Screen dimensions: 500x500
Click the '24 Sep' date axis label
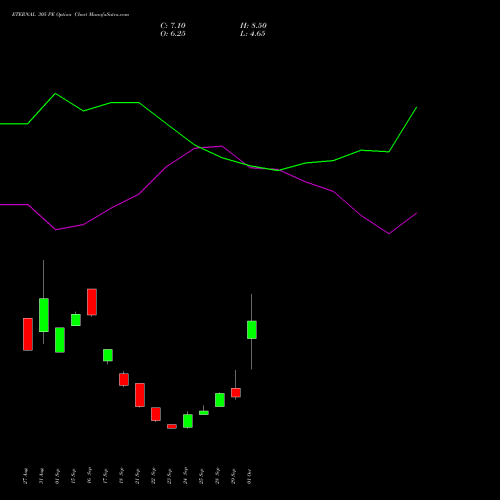[186, 475]
